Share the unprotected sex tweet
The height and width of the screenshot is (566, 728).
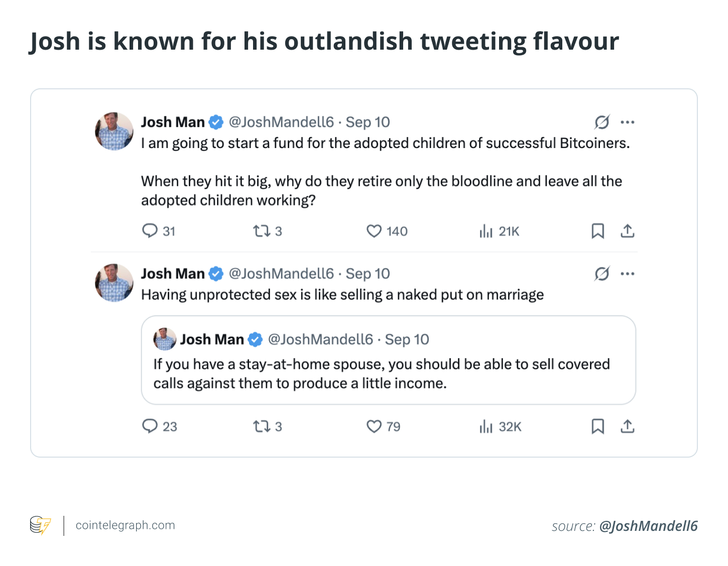(x=628, y=426)
